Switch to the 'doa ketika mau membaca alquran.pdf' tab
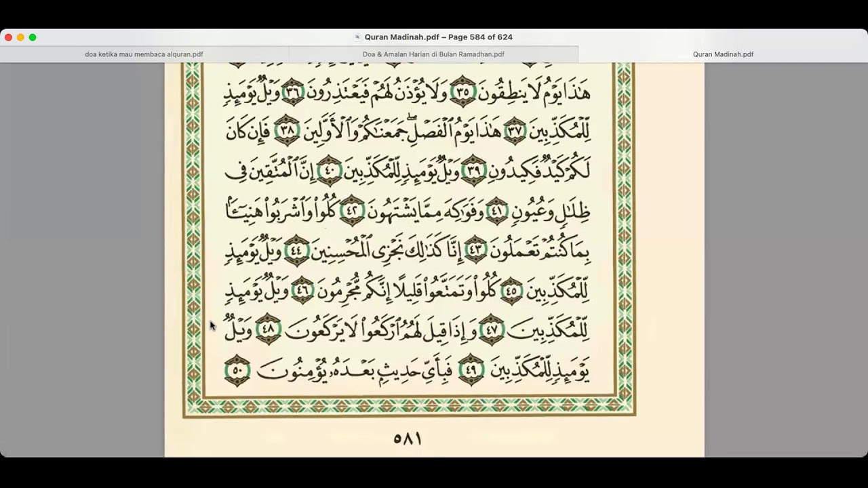The height and width of the screenshot is (488, 868). pos(144,54)
